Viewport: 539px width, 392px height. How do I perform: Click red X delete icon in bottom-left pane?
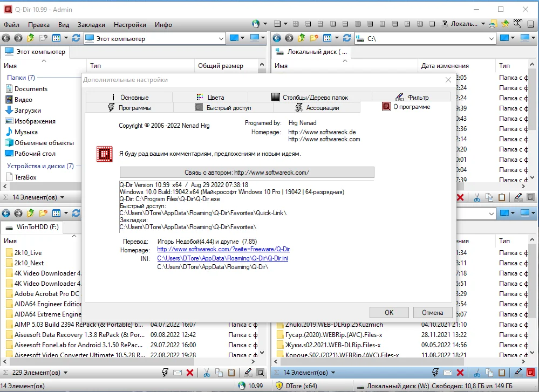[190, 373]
